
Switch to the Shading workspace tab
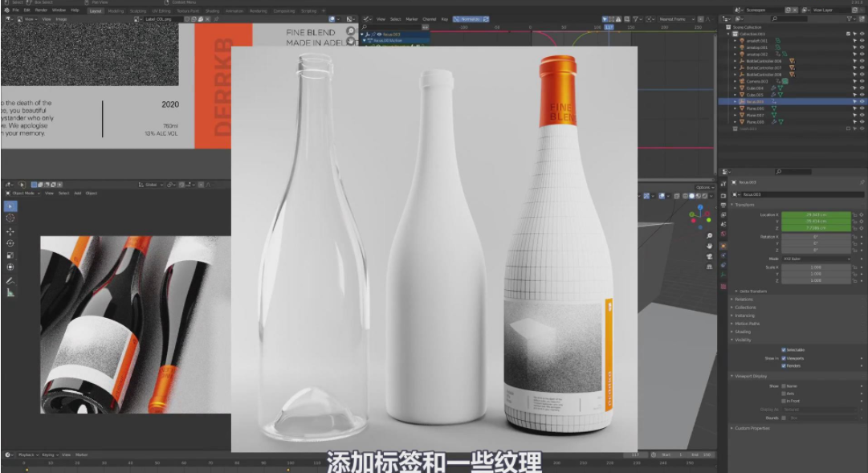212,10
